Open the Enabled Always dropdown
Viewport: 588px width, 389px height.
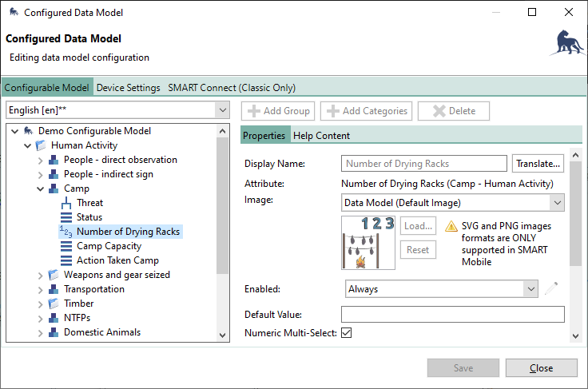(442, 289)
